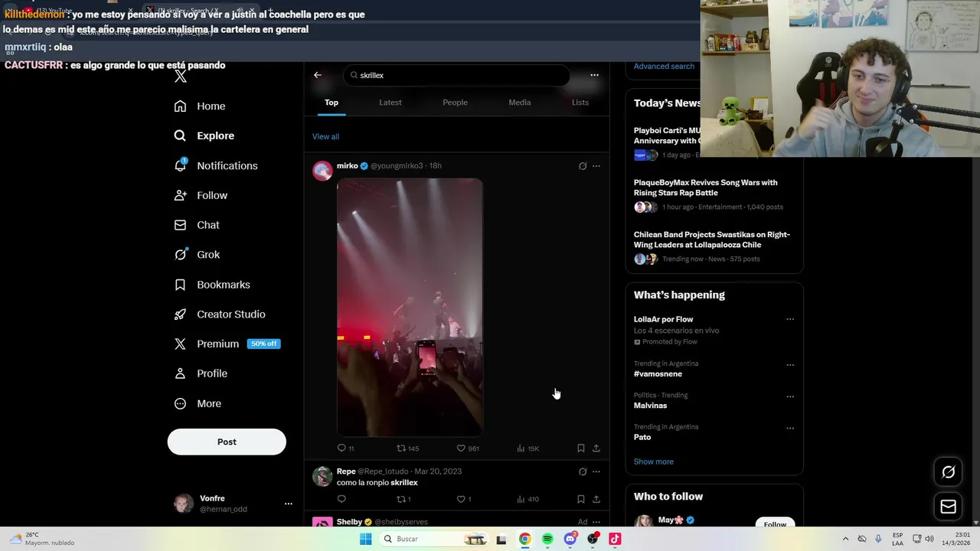Open Chilean Band Projects Swastikas news story
Screen dimensions: 980x551
714,247
